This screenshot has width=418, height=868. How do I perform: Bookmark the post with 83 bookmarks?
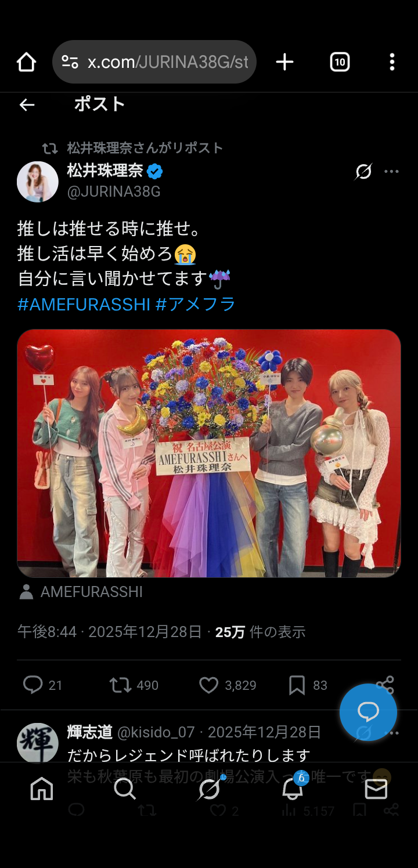pos(297,685)
